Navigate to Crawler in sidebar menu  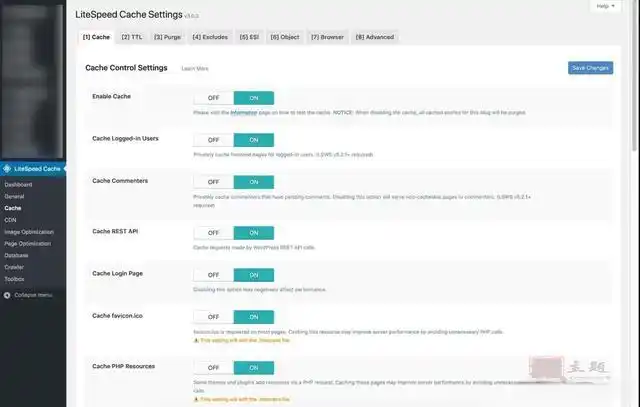pos(16,267)
